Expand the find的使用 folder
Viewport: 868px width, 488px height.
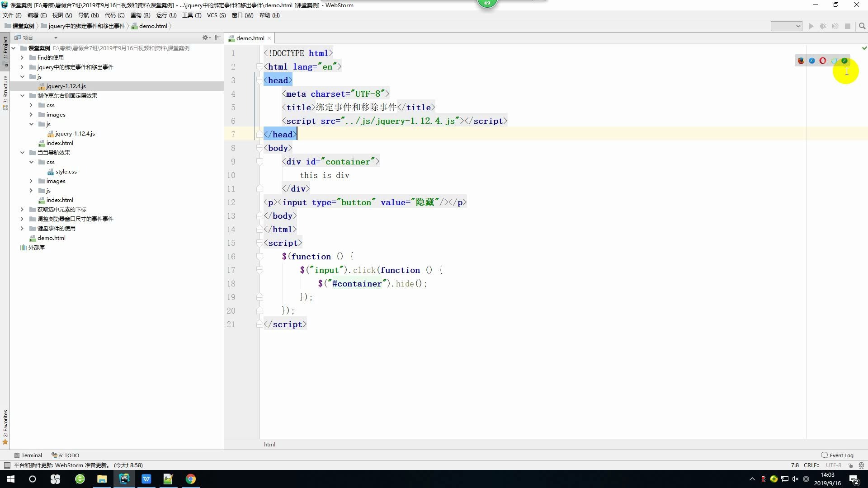coord(22,57)
